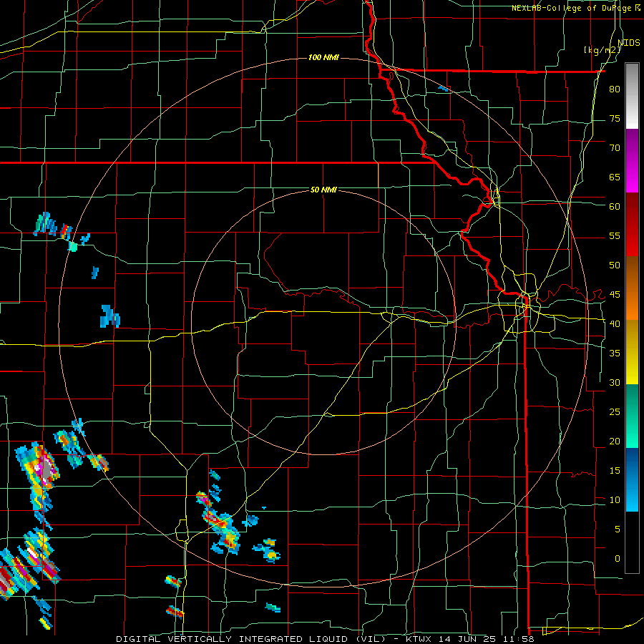Screen dimensions: 644x644
Task: Click the 10 value on the color scale
Action: pyautogui.click(x=615, y=500)
